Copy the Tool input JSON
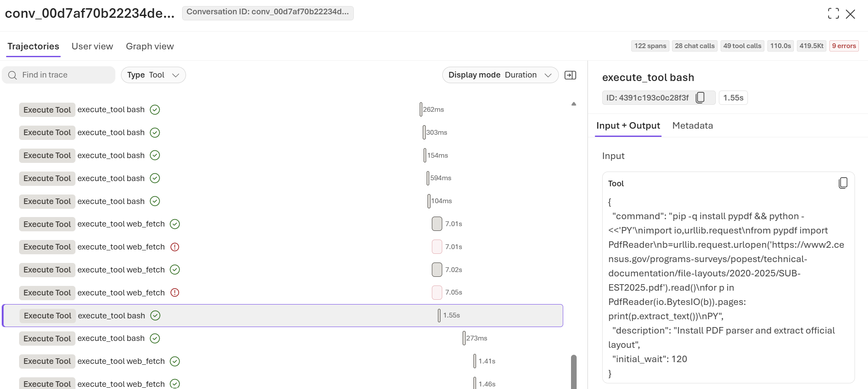The width and height of the screenshot is (868, 389). (843, 183)
